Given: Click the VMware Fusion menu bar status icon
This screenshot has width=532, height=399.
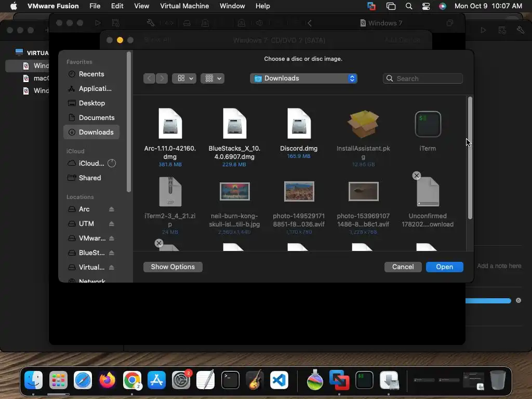Looking at the screenshot, I should [x=371, y=6].
